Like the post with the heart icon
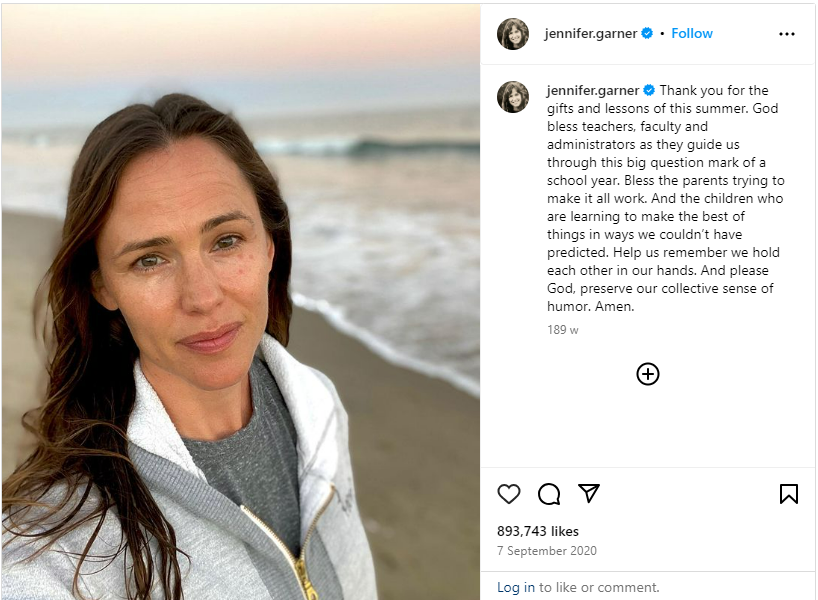Screen dimensions: 818x600 tap(509, 494)
